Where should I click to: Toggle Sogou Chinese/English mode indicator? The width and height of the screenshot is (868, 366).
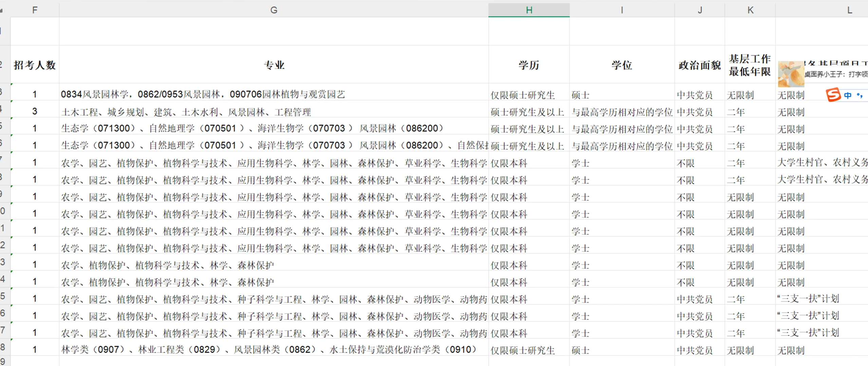(848, 95)
